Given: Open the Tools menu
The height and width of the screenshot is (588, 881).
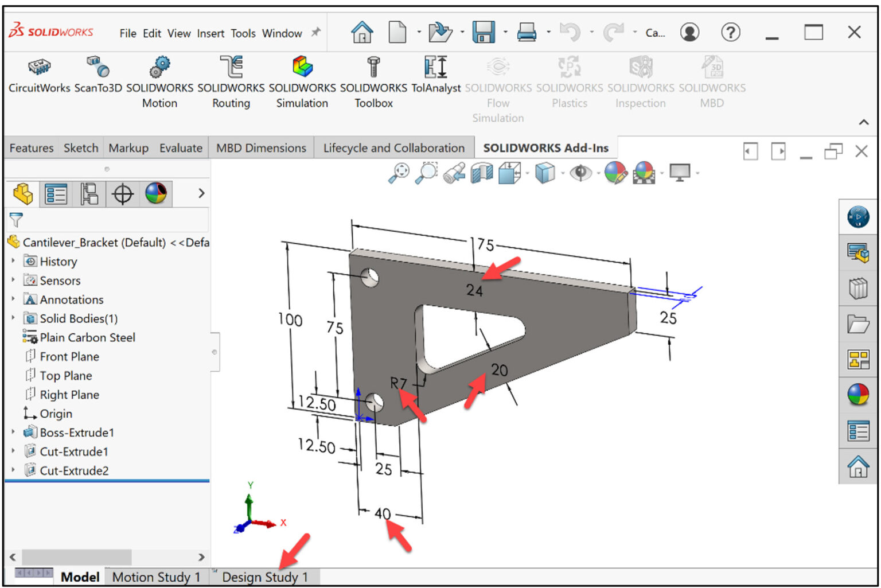Looking at the screenshot, I should tap(243, 33).
